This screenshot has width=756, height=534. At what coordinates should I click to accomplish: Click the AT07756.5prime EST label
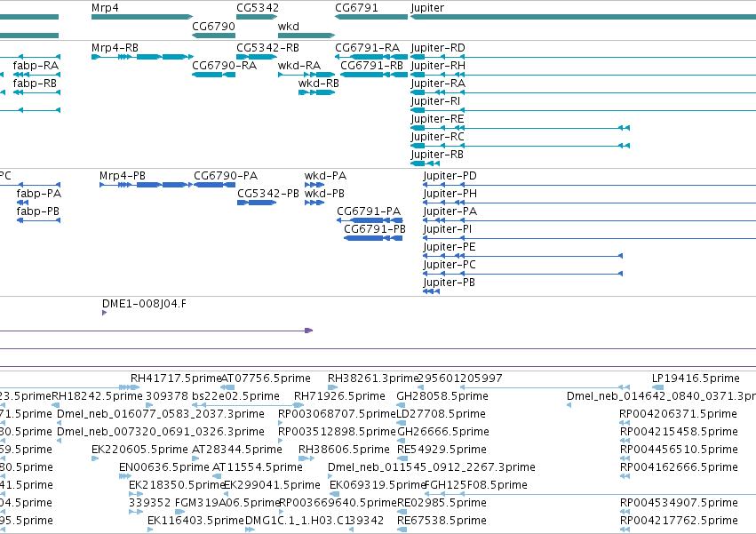point(266,379)
